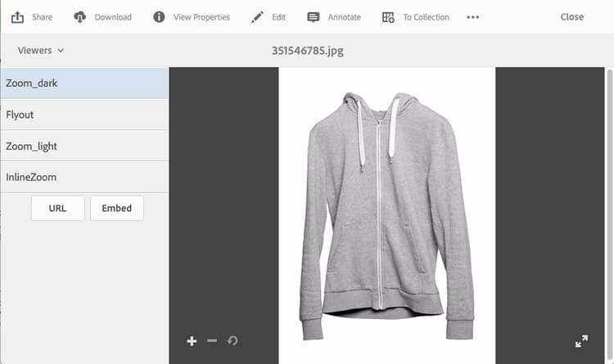This screenshot has width=614, height=364.
Task: Select the Flyout viewer preset
Action: (84, 115)
